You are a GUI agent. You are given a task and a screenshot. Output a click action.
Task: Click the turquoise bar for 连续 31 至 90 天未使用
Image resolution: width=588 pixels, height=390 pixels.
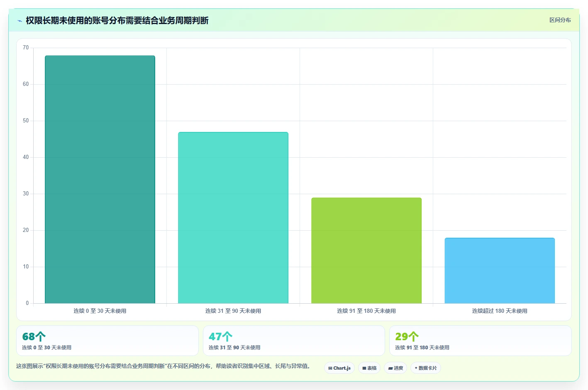click(233, 218)
